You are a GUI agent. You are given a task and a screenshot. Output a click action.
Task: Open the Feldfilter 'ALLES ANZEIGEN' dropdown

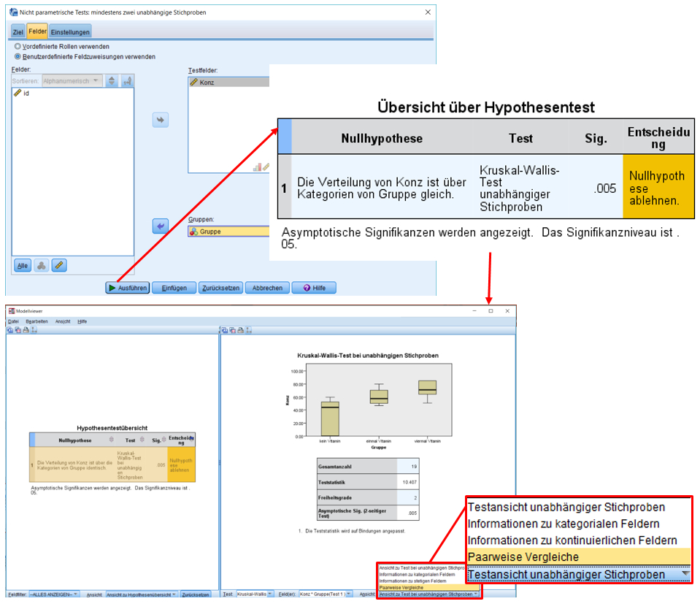(x=54, y=595)
